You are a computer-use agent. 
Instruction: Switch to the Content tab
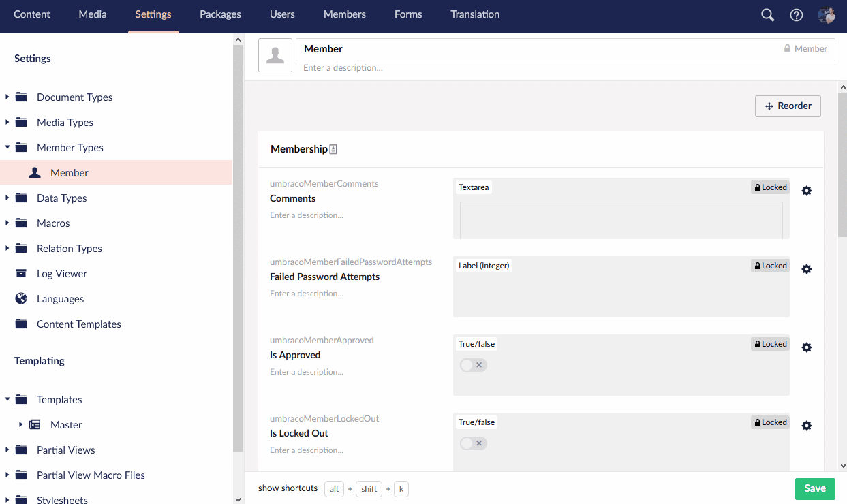(32, 14)
